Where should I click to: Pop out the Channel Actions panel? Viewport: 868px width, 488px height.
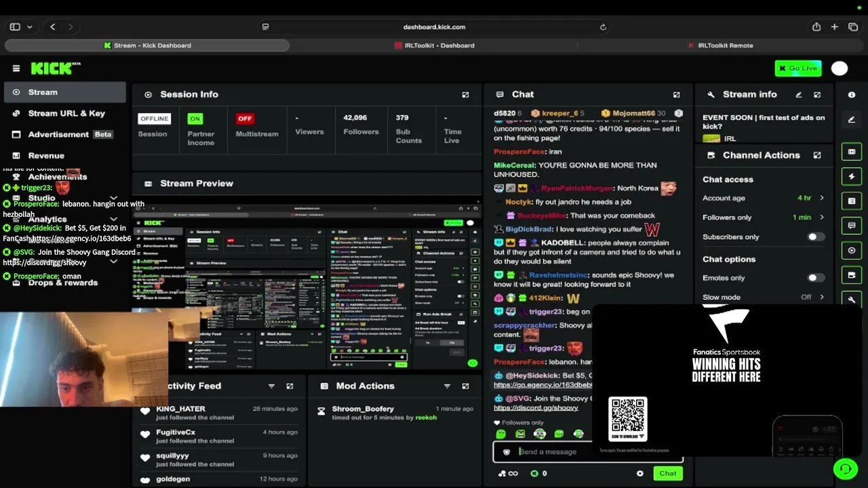[x=817, y=155]
